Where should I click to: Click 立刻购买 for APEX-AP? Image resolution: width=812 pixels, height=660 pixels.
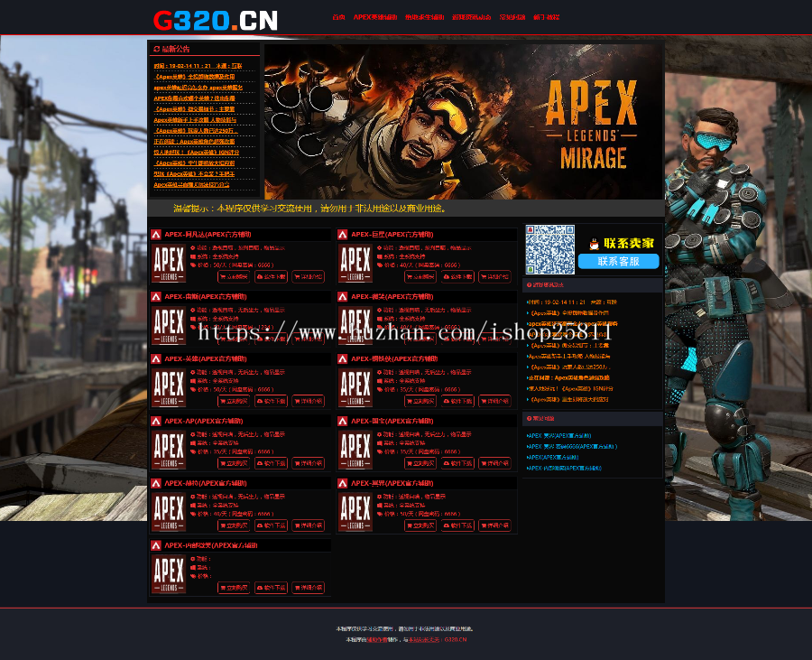tap(234, 463)
